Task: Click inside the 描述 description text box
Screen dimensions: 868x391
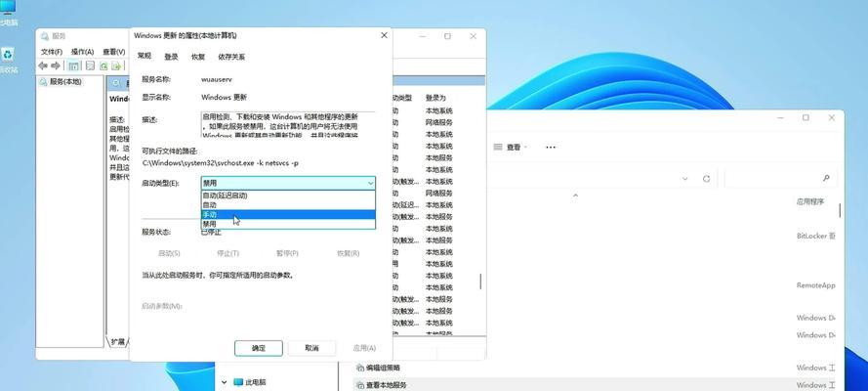Action: click(288, 124)
